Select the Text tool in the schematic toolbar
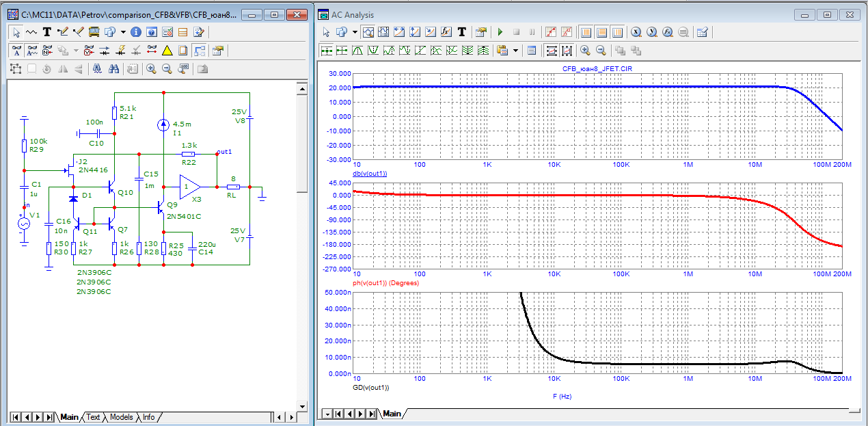Screen dimensions: 868x426 point(47,31)
